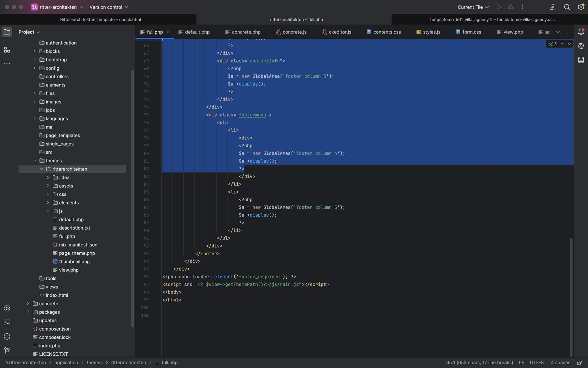588x368 pixels.
Task: Open composer.json in the tree
Action: click(x=55, y=329)
